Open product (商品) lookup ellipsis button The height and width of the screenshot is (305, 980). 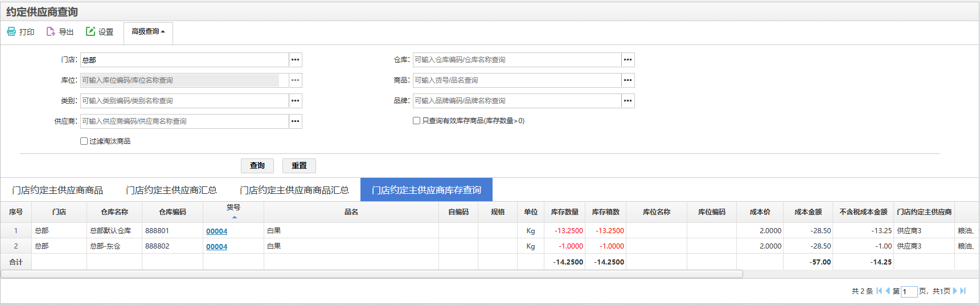tap(628, 80)
